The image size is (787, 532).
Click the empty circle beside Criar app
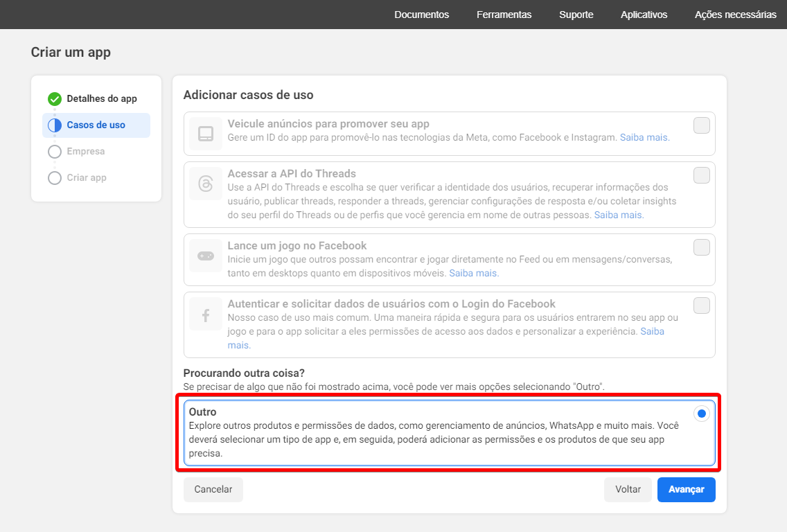point(55,177)
